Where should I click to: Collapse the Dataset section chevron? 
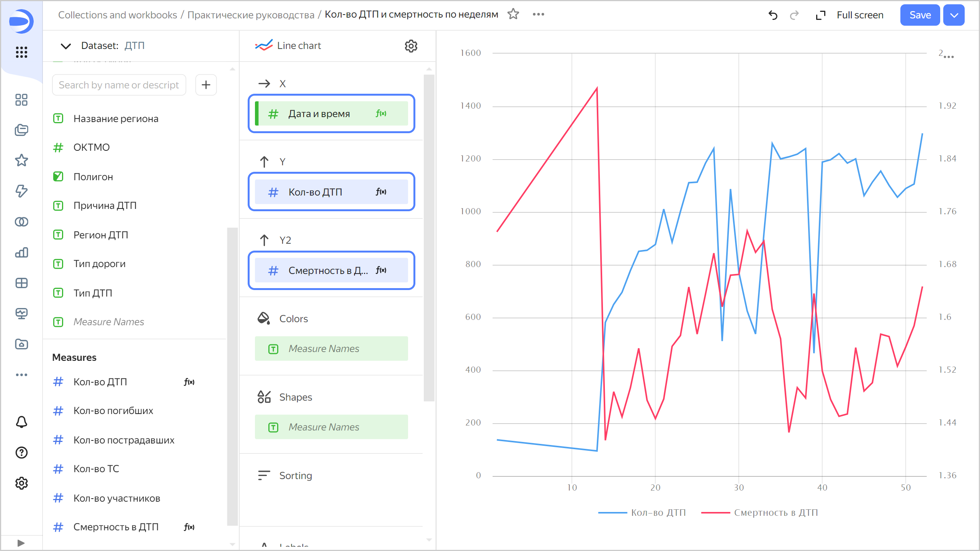point(66,46)
